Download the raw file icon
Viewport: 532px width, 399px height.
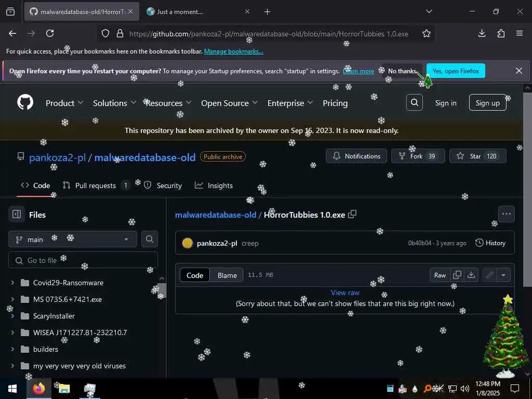pos(471,275)
